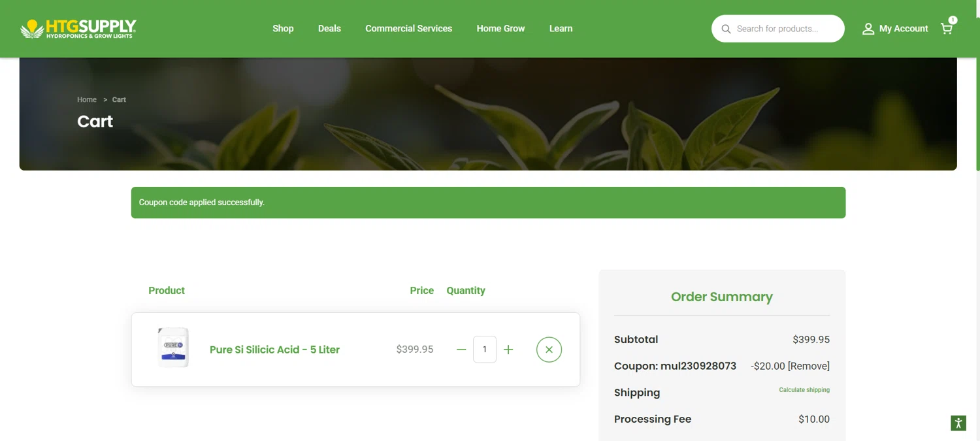
Task: Click the Cart breadcrumb text
Action: pos(119,100)
